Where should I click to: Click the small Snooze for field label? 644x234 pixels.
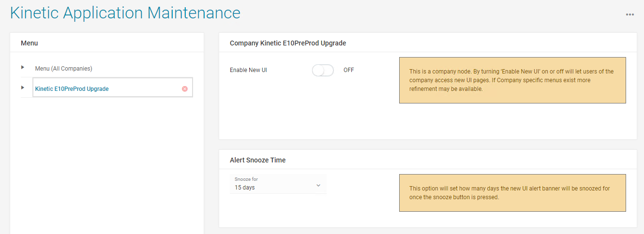246,179
